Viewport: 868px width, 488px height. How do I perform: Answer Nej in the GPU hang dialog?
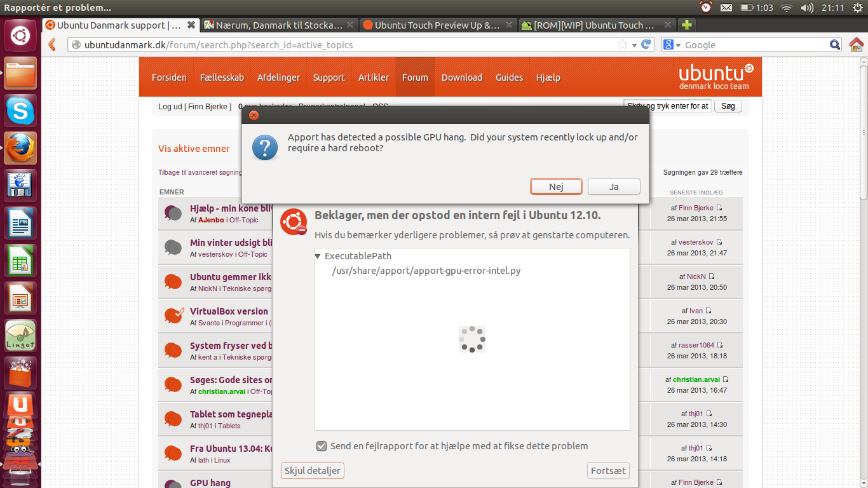click(556, 187)
